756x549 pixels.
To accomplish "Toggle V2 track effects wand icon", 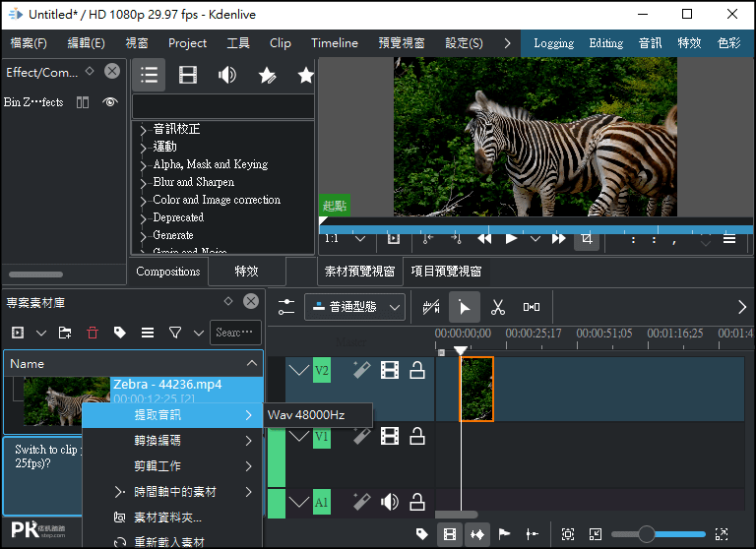I will [361, 370].
